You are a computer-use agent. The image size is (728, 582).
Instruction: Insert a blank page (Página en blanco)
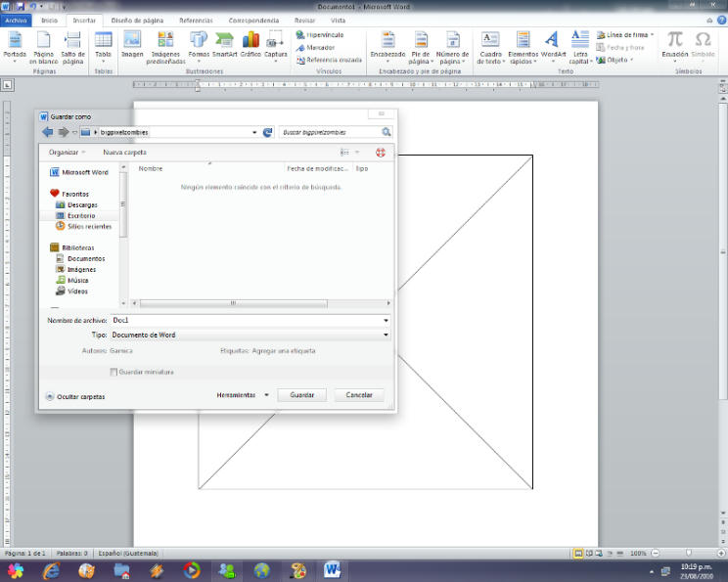click(43, 47)
